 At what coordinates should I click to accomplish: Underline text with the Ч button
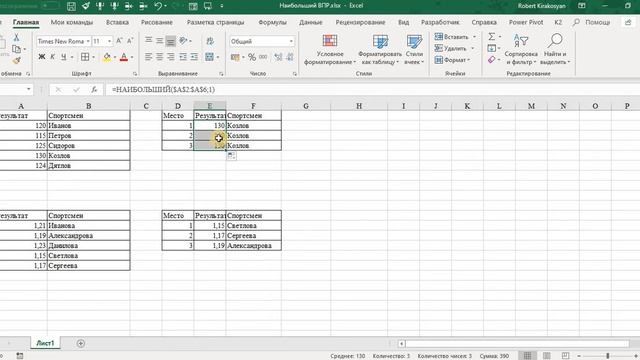(x=64, y=57)
